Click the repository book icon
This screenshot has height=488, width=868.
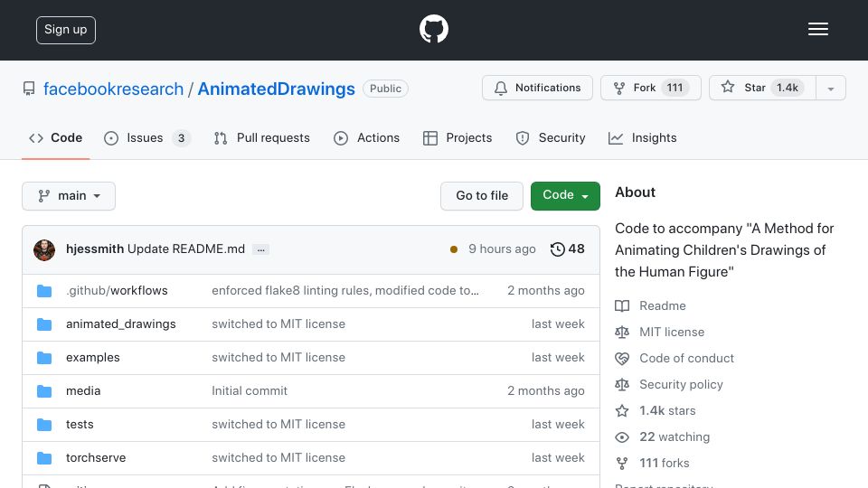pos(29,89)
